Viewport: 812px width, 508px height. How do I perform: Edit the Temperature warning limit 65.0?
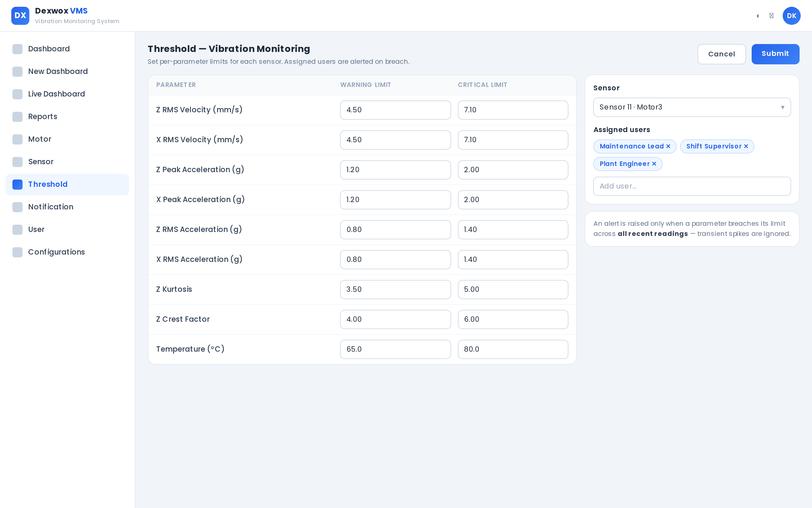pos(395,349)
